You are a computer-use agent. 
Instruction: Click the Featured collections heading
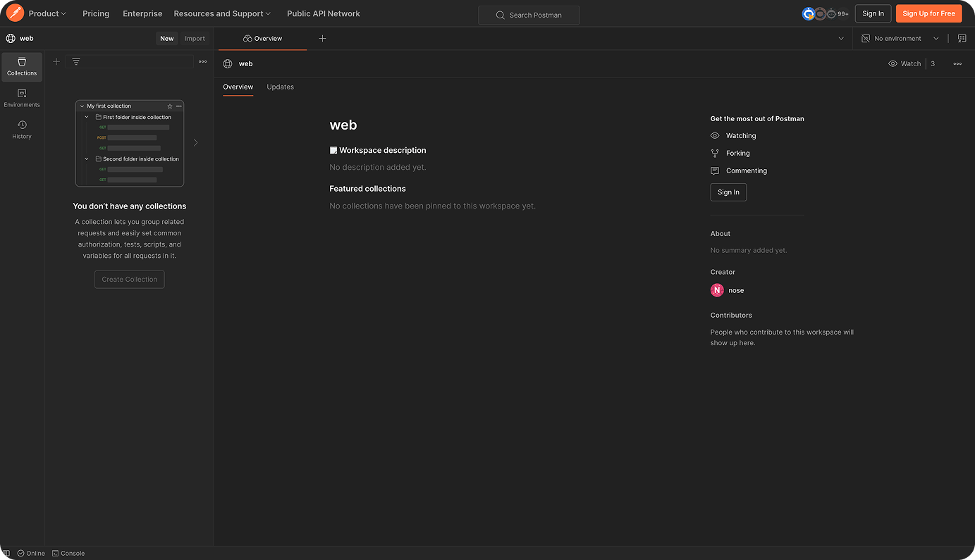tap(367, 189)
